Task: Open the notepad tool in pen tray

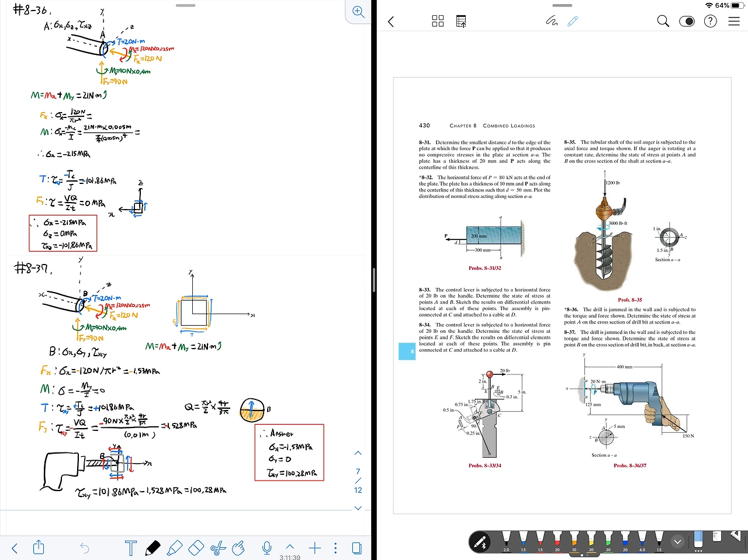Action: [717, 536]
